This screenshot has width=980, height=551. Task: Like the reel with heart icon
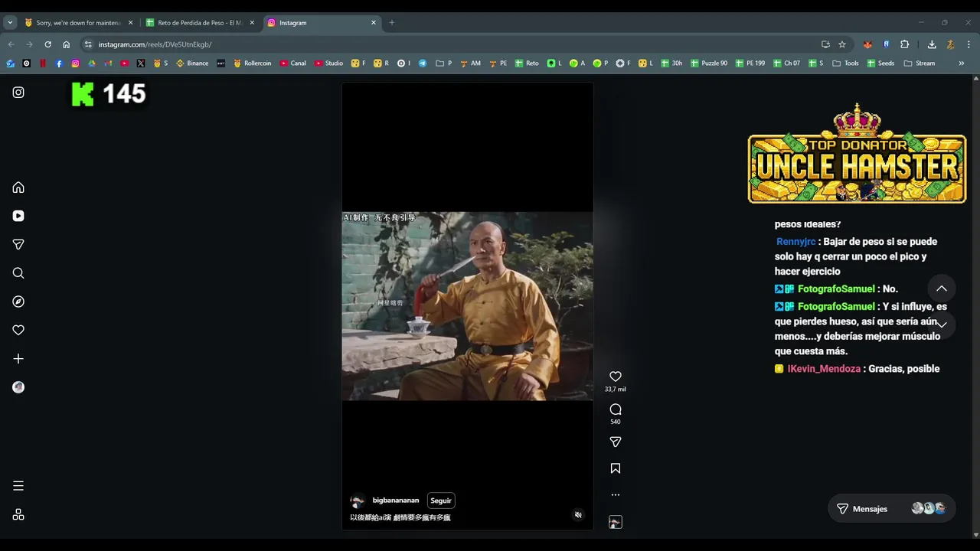(616, 377)
